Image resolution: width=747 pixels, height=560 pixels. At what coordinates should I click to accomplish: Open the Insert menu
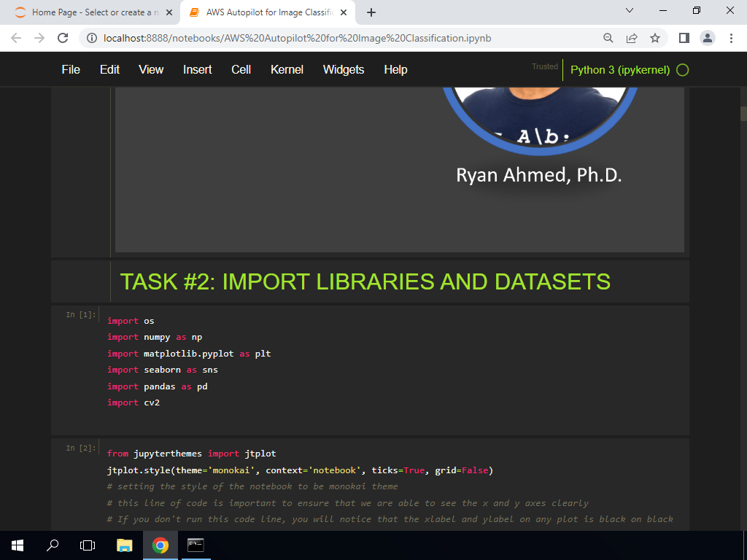[197, 69]
